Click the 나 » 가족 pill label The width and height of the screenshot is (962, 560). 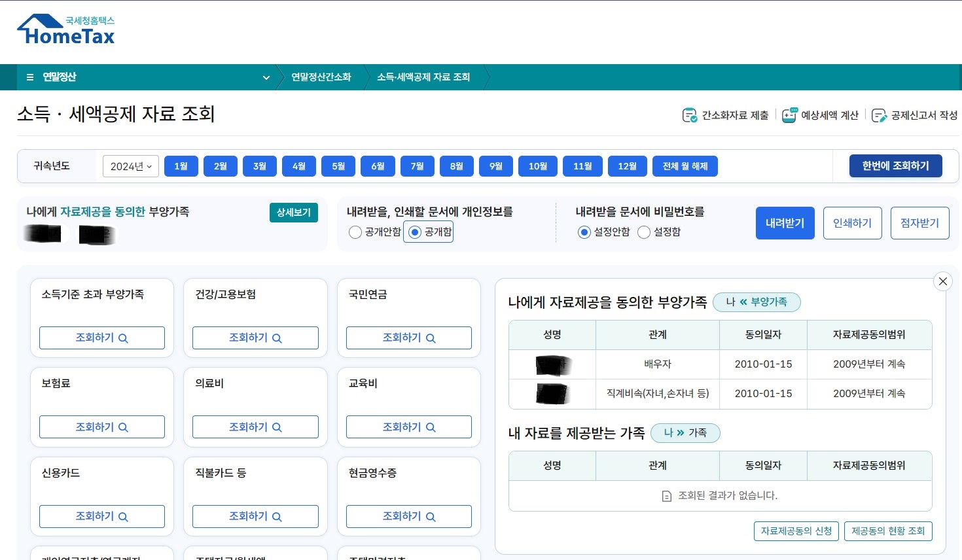tap(685, 433)
